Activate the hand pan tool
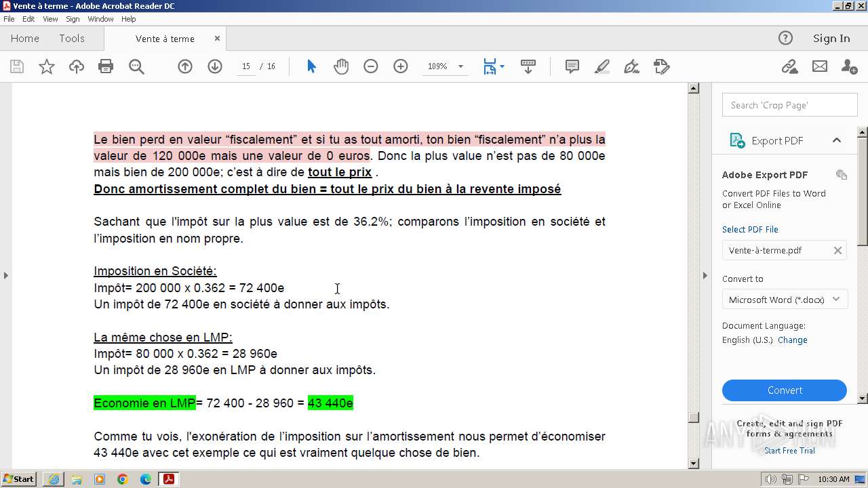 click(x=341, y=66)
